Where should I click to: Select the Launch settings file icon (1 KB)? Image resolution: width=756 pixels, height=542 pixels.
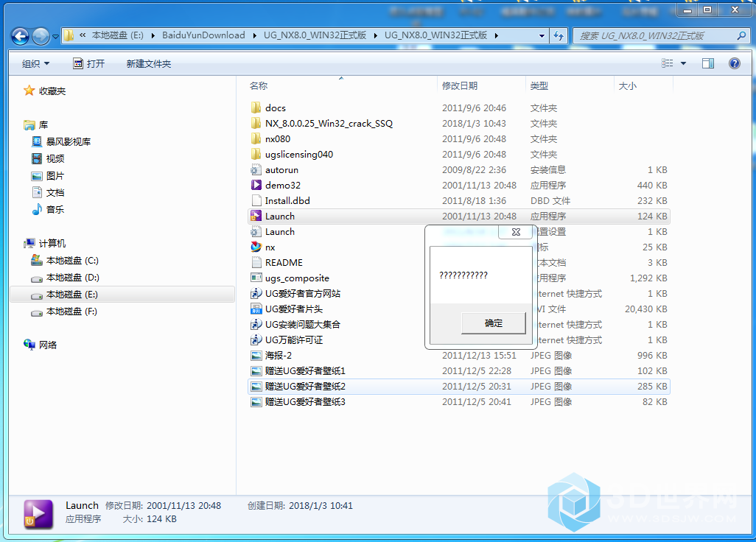pyautogui.click(x=256, y=232)
